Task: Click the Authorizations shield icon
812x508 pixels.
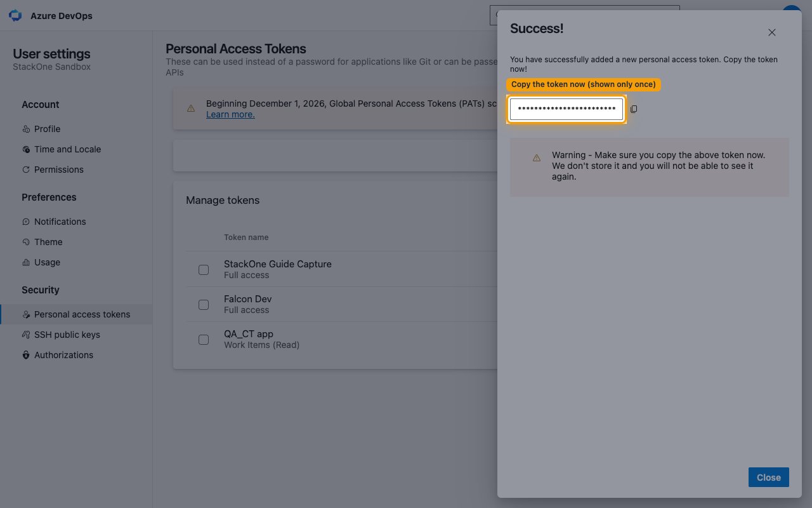Action: [x=26, y=355]
